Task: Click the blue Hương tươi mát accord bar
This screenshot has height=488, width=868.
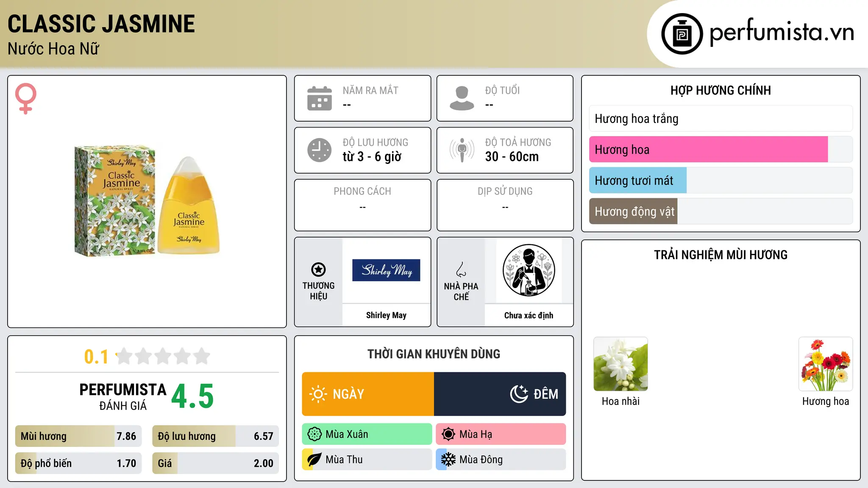Action: (721, 180)
